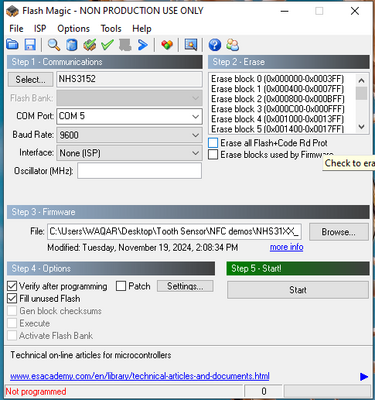Click the status bar counter showing 0

point(263,391)
